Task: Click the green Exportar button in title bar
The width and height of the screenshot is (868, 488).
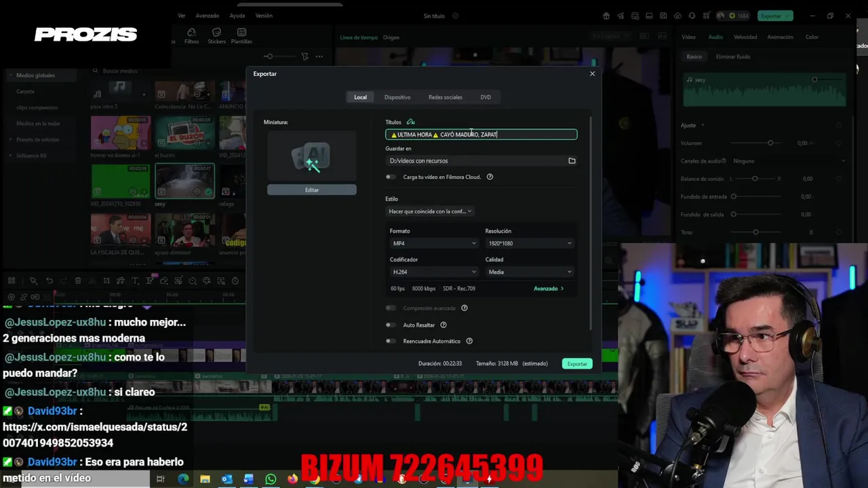Action: [774, 16]
